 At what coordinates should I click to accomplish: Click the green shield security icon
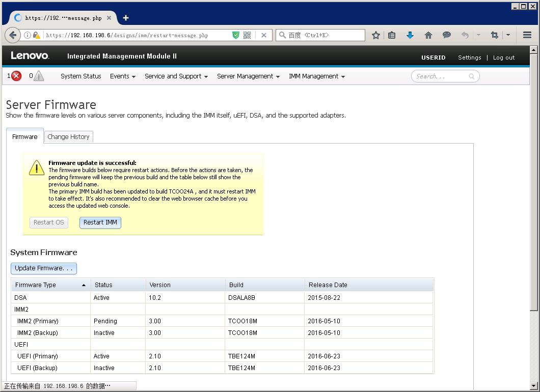pos(235,35)
